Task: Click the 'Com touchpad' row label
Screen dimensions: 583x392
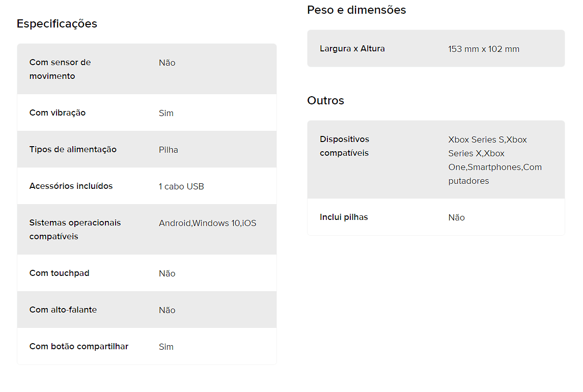Action: pyautogui.click(x=60, y=273)
